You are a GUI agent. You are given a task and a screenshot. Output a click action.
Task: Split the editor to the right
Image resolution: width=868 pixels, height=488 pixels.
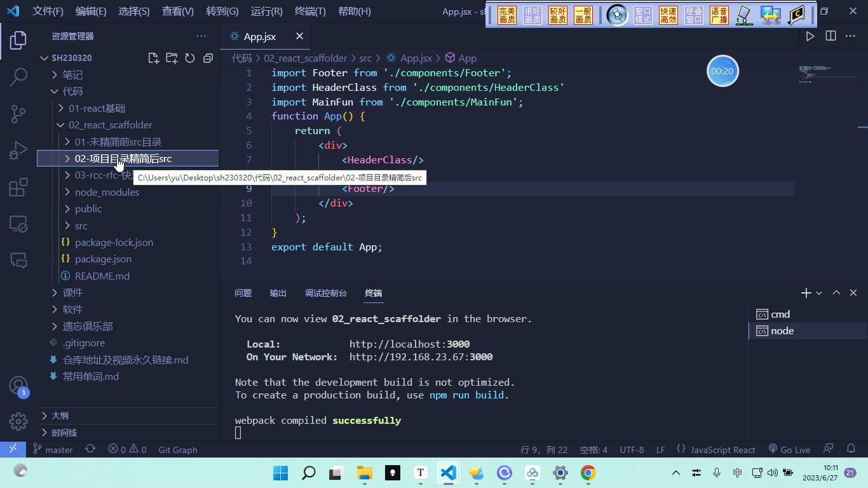831,36
